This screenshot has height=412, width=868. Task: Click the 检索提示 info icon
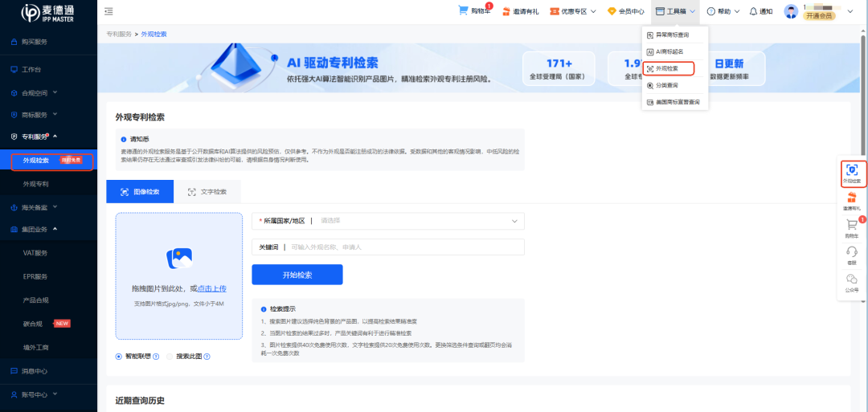(264, 308)
